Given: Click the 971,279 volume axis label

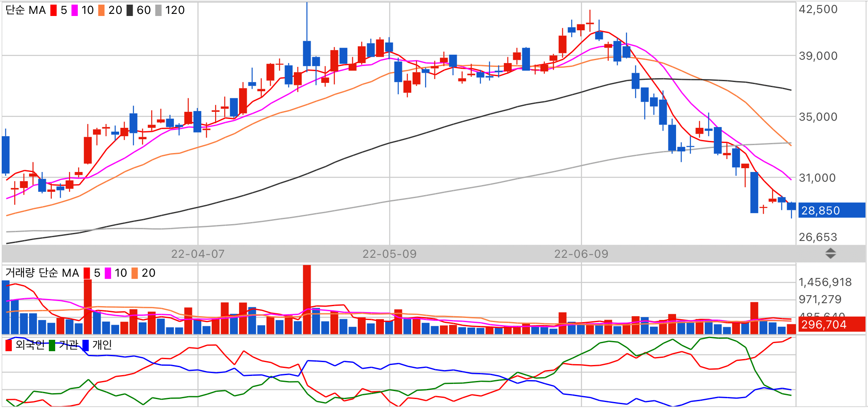Looking at the screenshot, I should (x=820, y=299).
